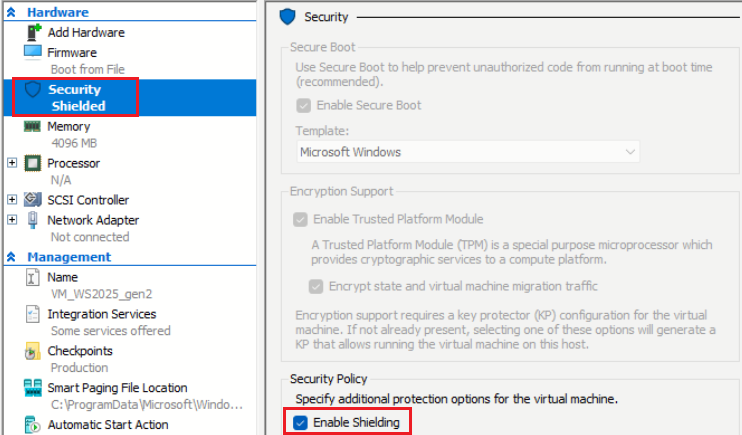742x435 pixels.
Task: Expand the Processor tree node
Action: tap(12, 163)
